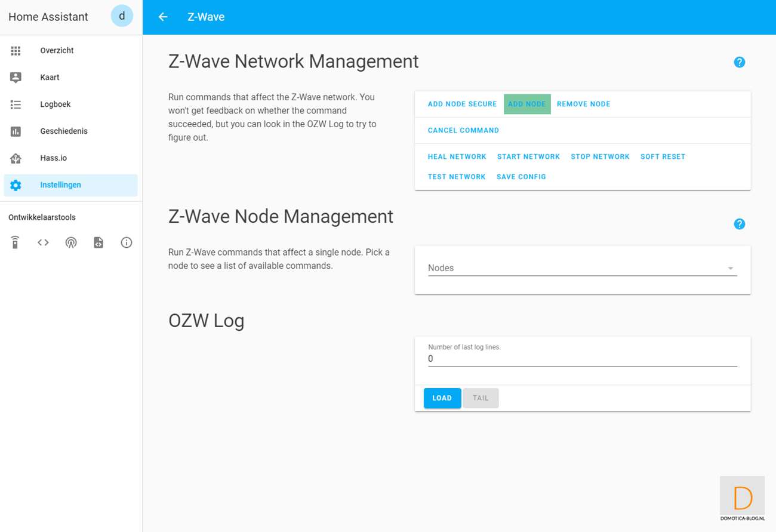Open the Services remote developer tool
This screenshot has width=776, height=532.
point(16,242)
